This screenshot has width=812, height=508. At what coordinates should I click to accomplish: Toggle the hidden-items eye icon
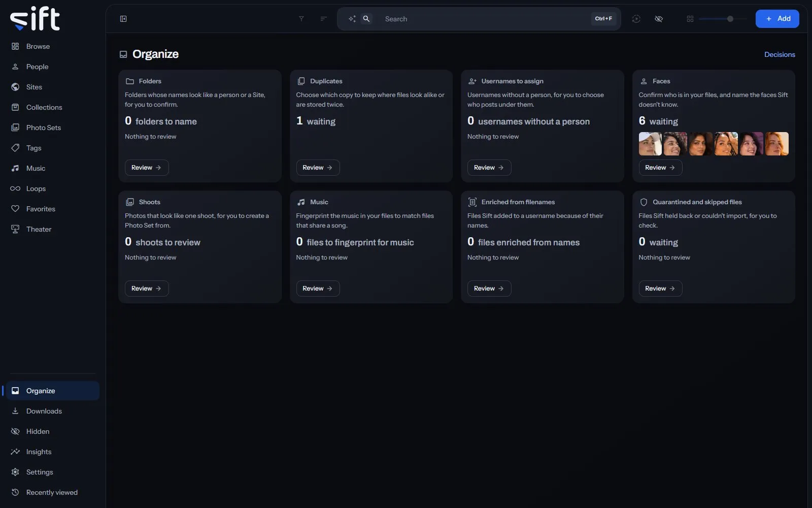click(659, 19)
